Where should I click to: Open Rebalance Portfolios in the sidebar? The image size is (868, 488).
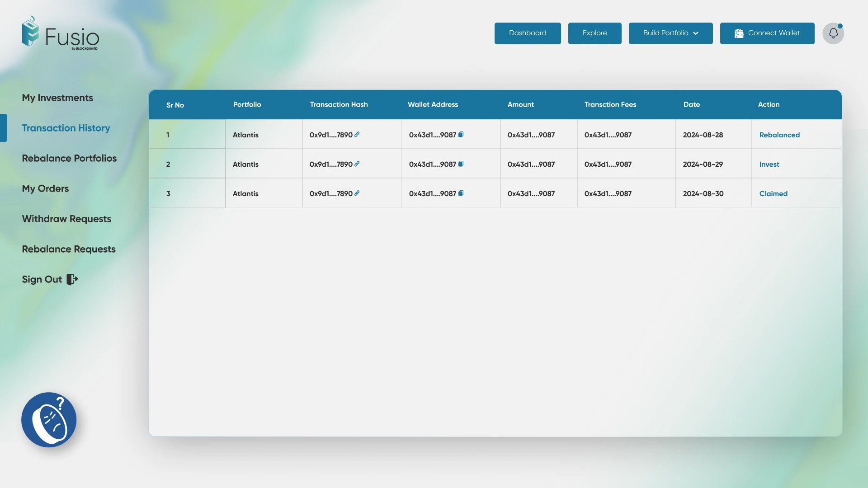click(69, 158)
